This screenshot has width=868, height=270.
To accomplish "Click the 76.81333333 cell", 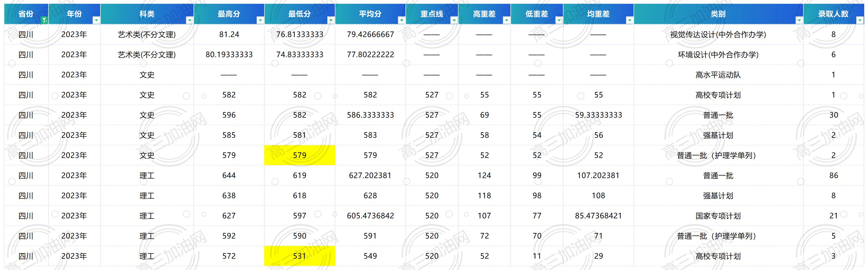I will 300,34.
